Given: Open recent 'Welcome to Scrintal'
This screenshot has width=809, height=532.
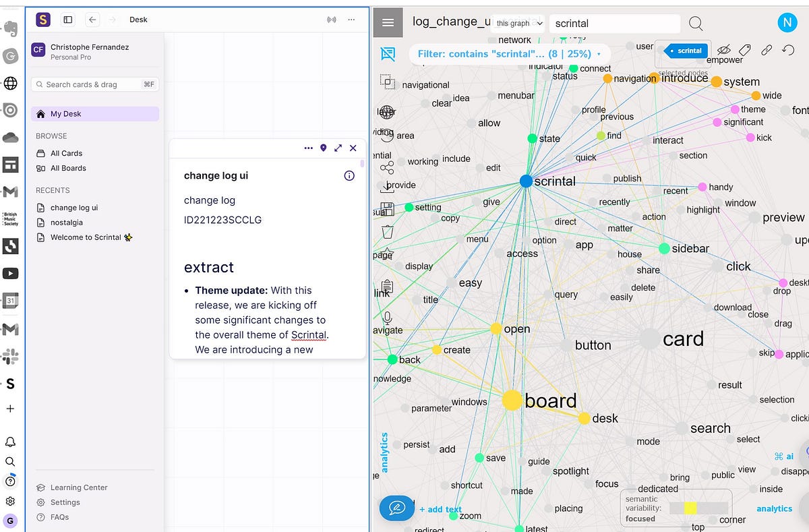Looking at the screenshot, I should pos(85,237).
